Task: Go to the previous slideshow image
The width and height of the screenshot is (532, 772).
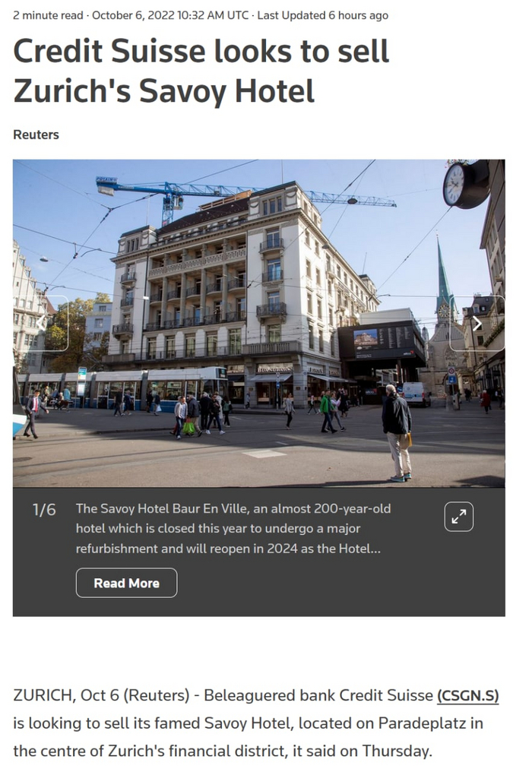Action: [41, 324]
